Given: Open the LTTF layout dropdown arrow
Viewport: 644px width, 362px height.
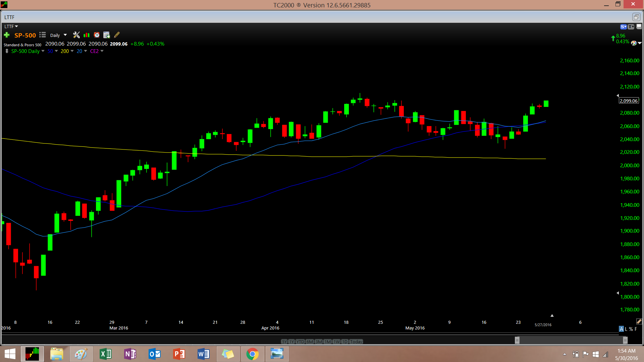Looking at the screenshot, I should pyautogui.click(x=16, y=26).
